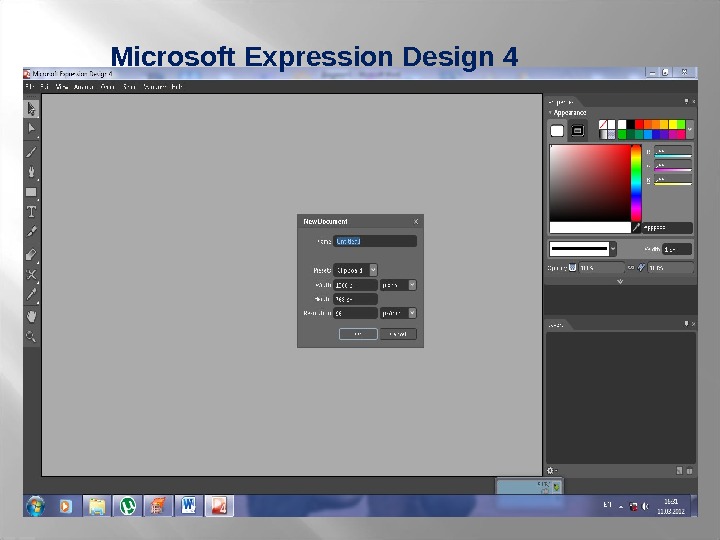The image size is (720, 540).
Task: Click the stroke Width field
Action: pyautogui.click(x=677, y=249)
